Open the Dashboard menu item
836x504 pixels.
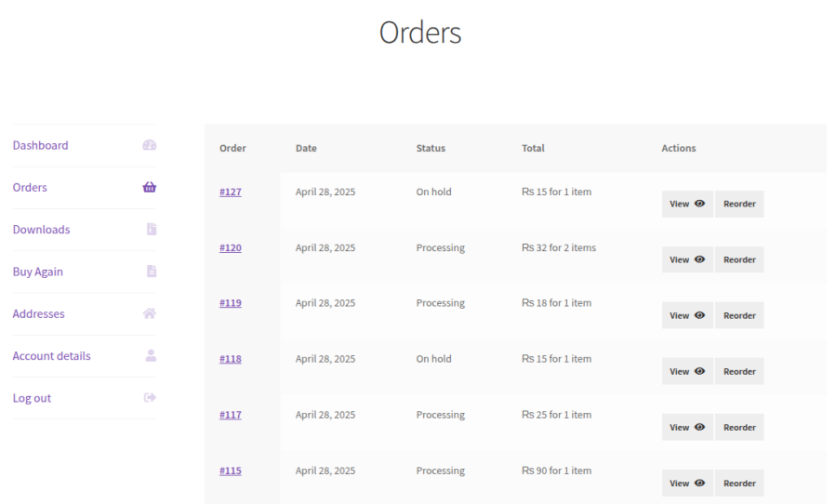coord(40,145)
